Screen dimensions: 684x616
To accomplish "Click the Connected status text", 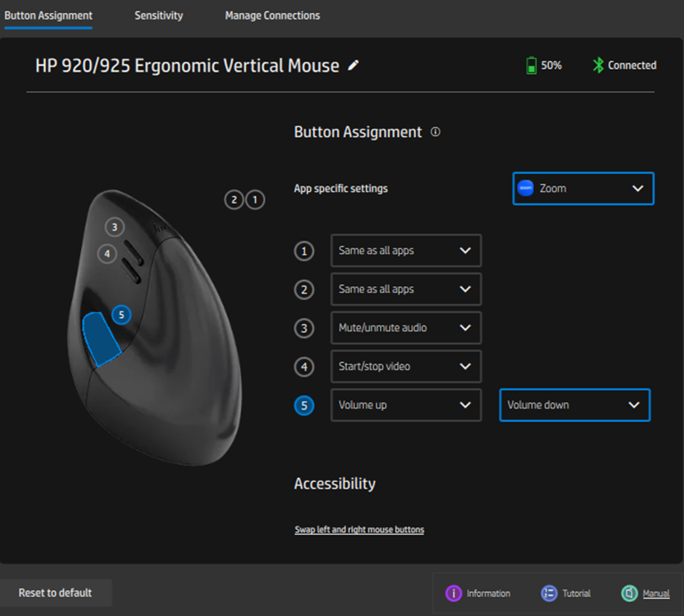I will pos(632,65).
